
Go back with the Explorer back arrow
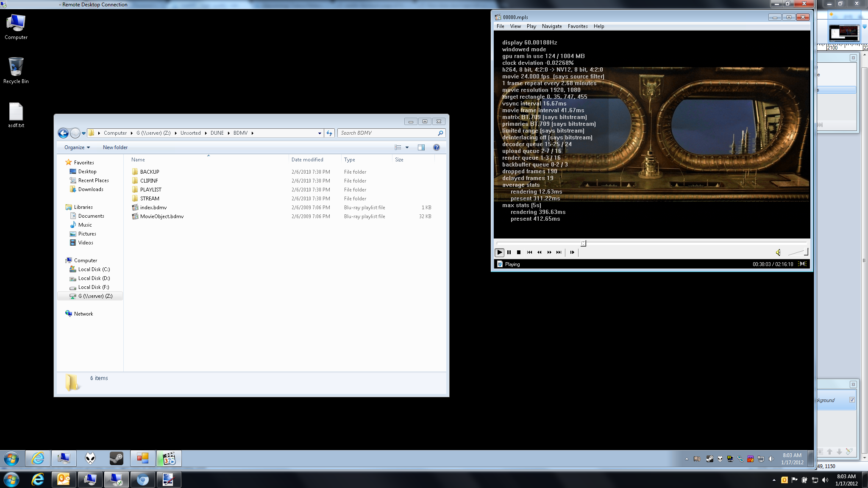63,133
